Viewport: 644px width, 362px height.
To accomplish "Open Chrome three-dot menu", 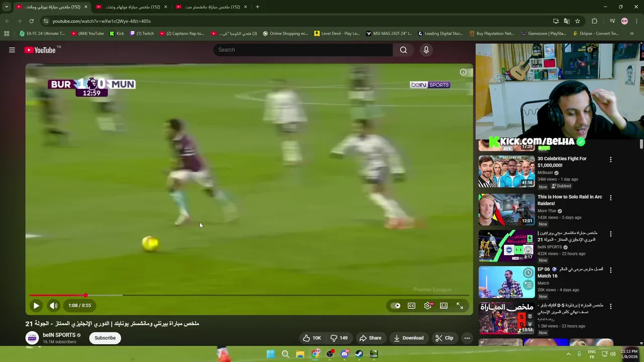I will (635, 21).
